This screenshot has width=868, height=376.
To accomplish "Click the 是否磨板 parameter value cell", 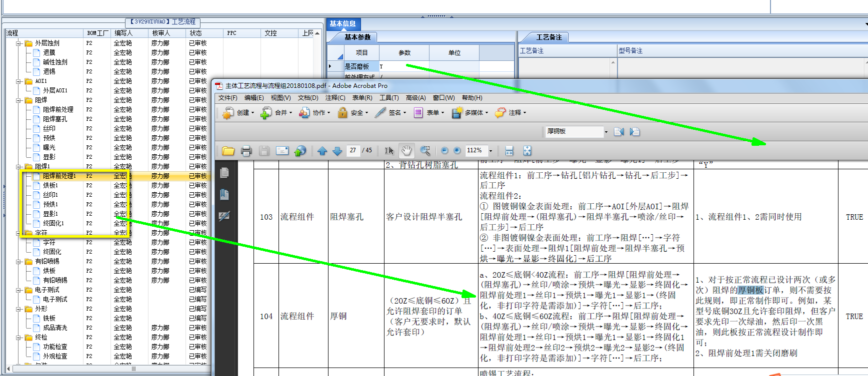I will [403, 66].
